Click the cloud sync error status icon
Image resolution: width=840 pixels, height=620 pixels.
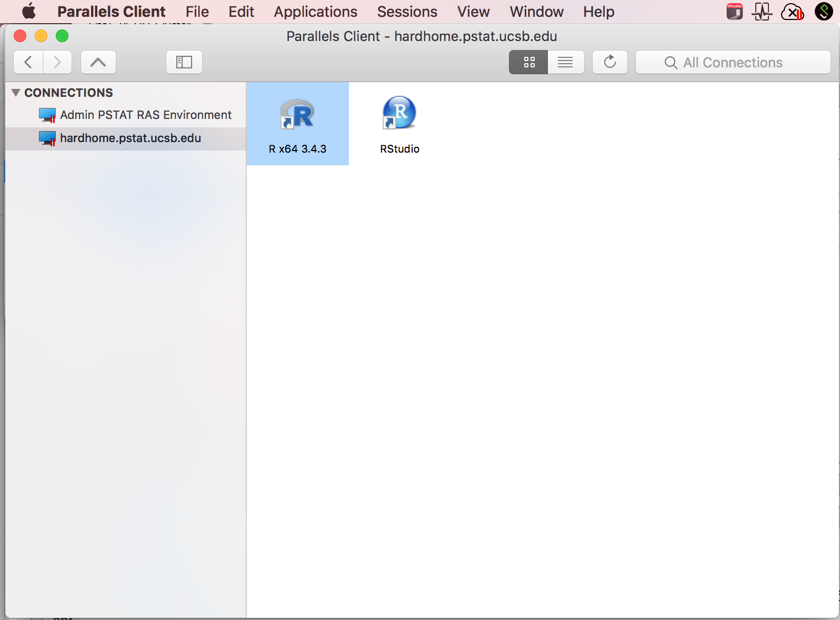793,12
